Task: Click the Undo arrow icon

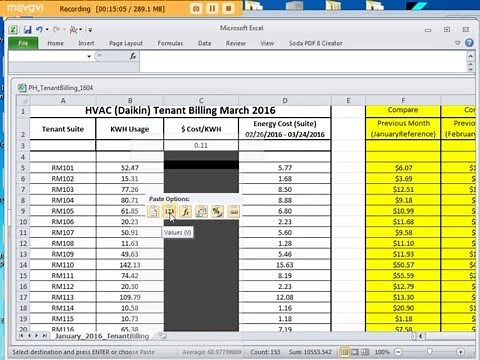Action: pyautogui.click(x=39, y=30)
